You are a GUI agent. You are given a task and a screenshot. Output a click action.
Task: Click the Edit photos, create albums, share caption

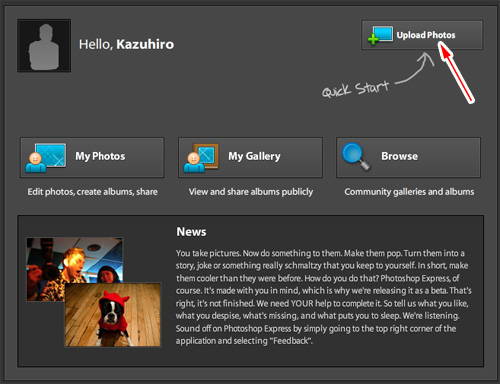[92, 192]
